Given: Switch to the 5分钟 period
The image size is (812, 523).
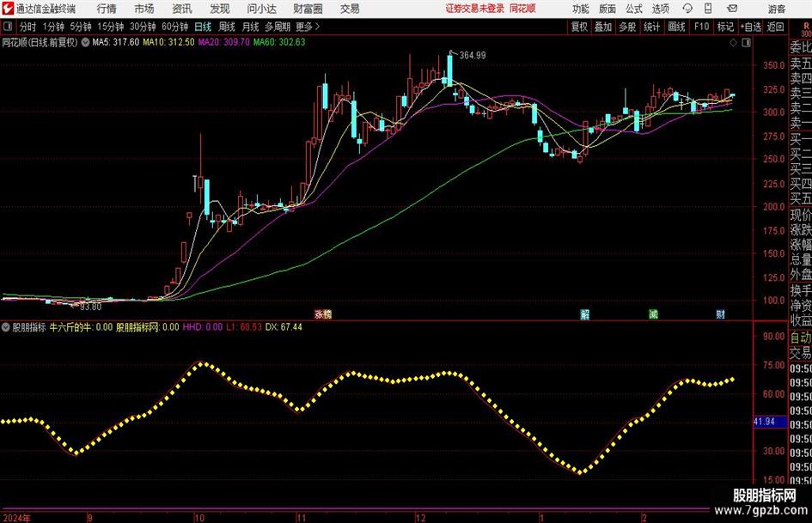Looking at the screenshot, I should pos(81,27).
